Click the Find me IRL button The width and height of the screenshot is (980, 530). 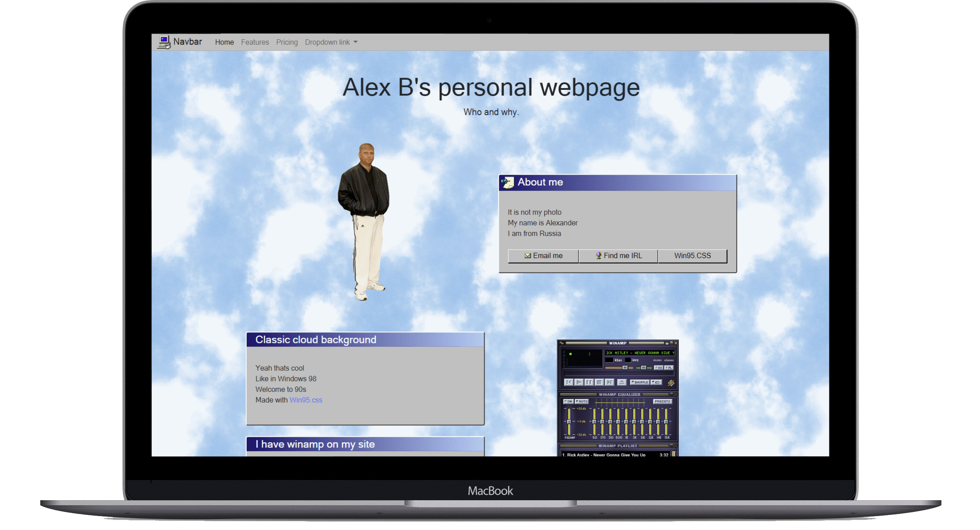click(618, 256)
